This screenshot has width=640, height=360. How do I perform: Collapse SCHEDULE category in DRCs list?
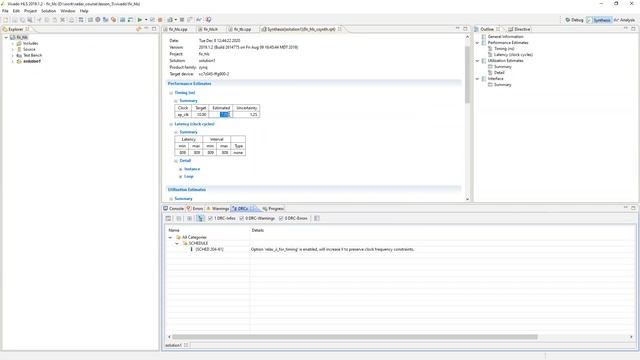(x=177, y=243)
